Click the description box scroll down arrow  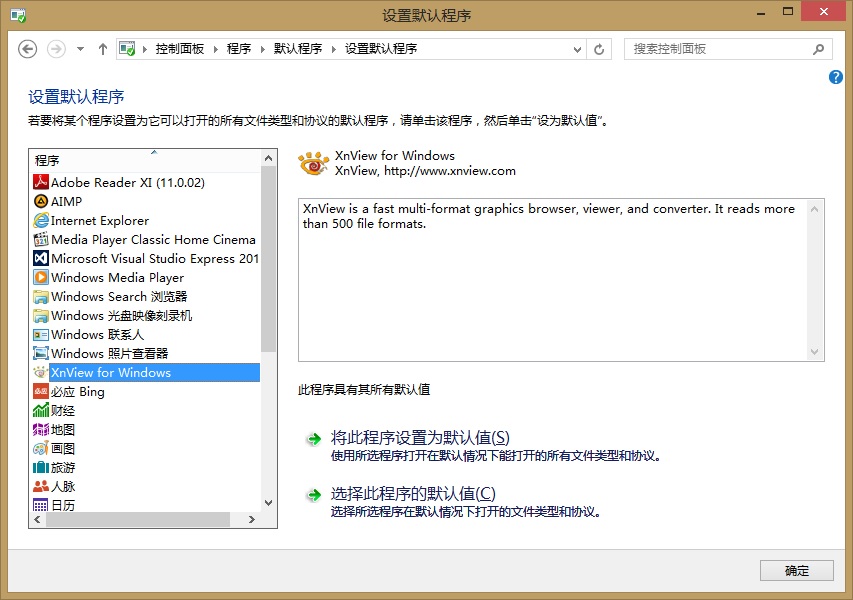pos(814,351)
